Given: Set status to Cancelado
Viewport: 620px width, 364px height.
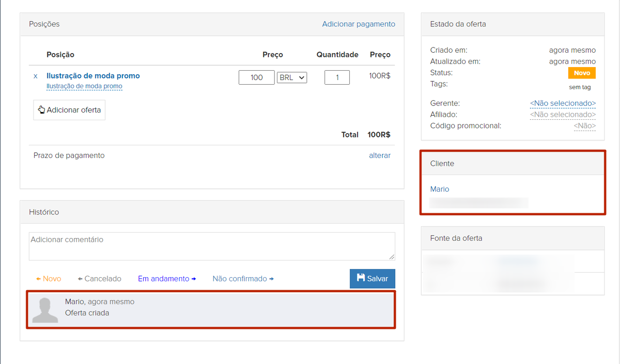Looking at the screenshot, I should 100,279.
